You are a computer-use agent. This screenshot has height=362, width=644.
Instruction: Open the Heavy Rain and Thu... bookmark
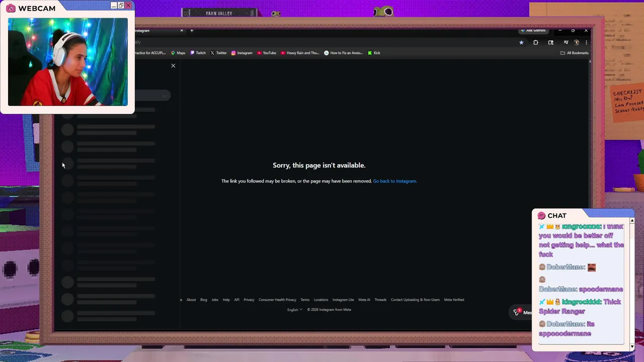pos(300,53)
